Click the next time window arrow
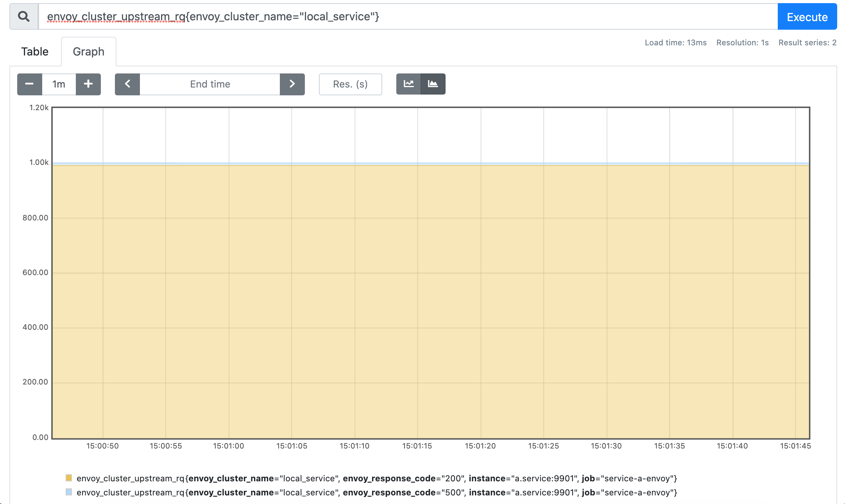 292,84
